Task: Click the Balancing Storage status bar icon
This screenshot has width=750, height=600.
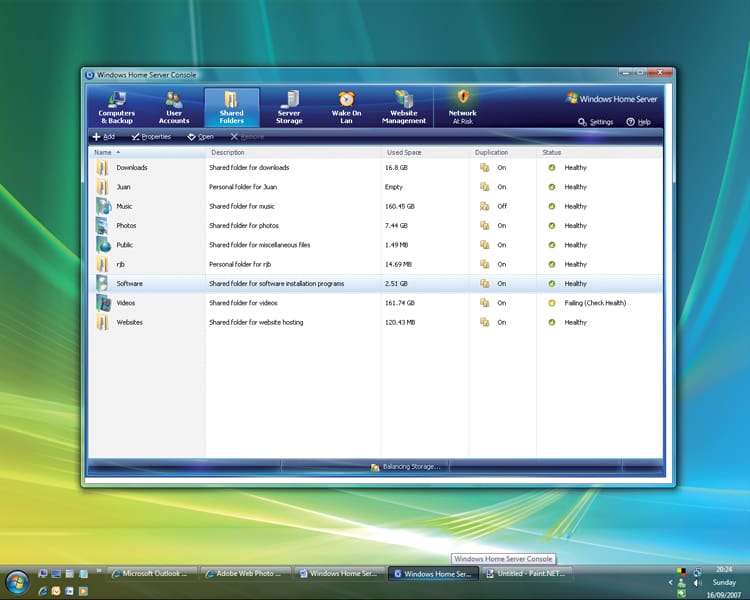Action: coord(375,467)
